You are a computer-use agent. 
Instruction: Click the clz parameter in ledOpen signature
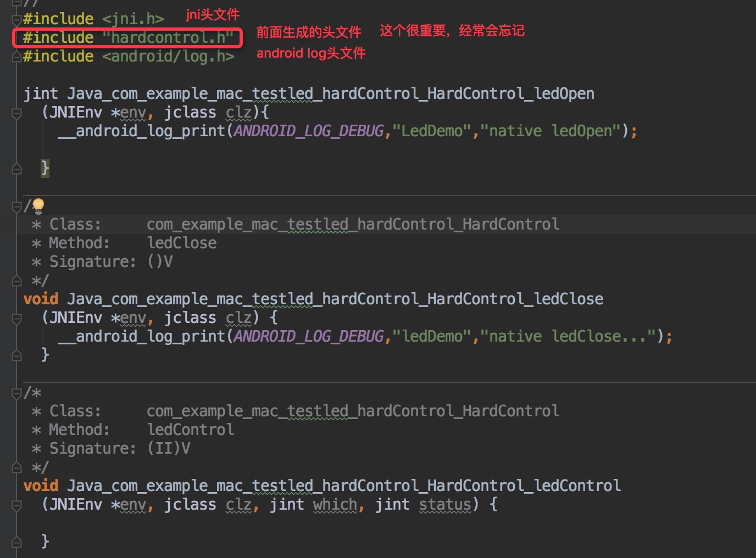(238, 113)
